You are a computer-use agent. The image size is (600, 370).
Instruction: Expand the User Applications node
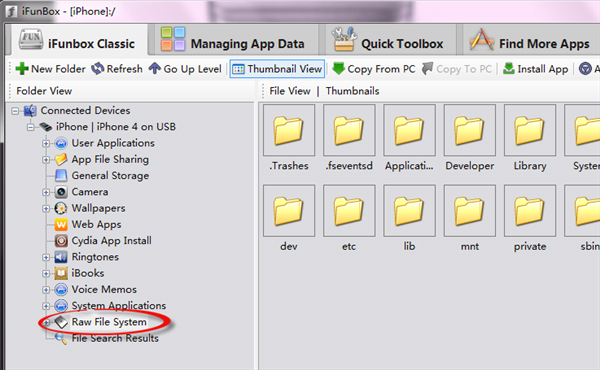46,143
